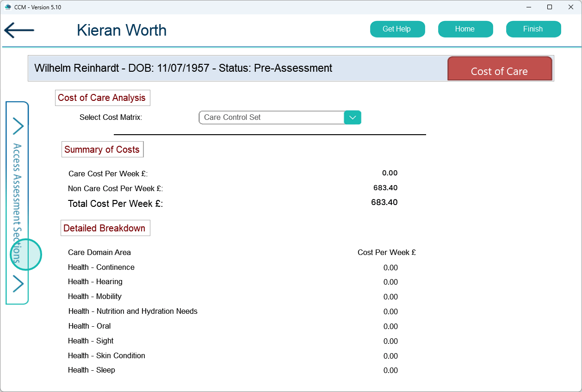Select the Summary of Costs heading

click(102, 149)
